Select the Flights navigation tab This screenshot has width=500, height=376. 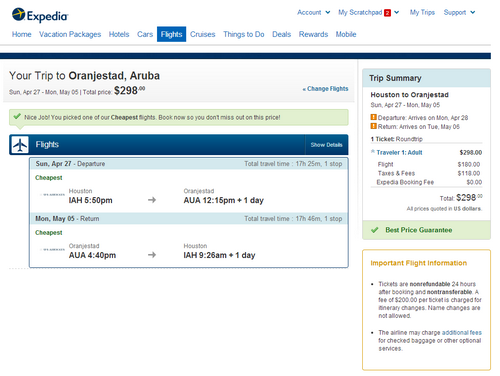point(171,34)
